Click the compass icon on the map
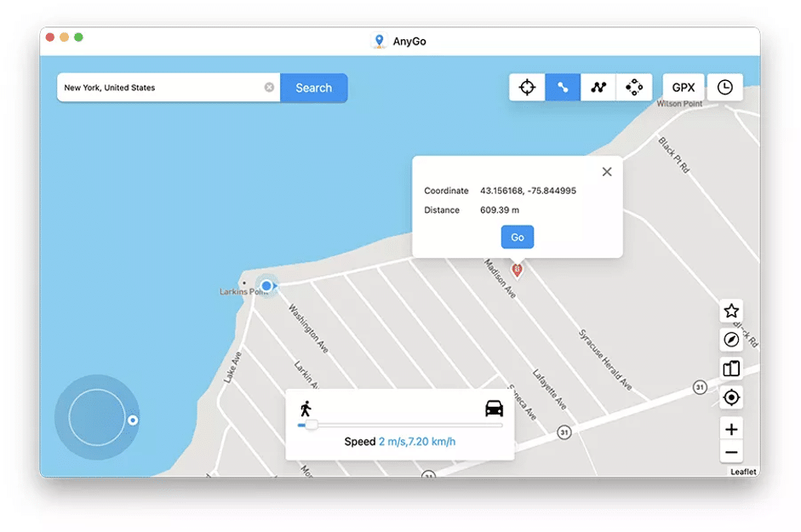This screenshot has height=532, width=801. click(x=731, y=340)
